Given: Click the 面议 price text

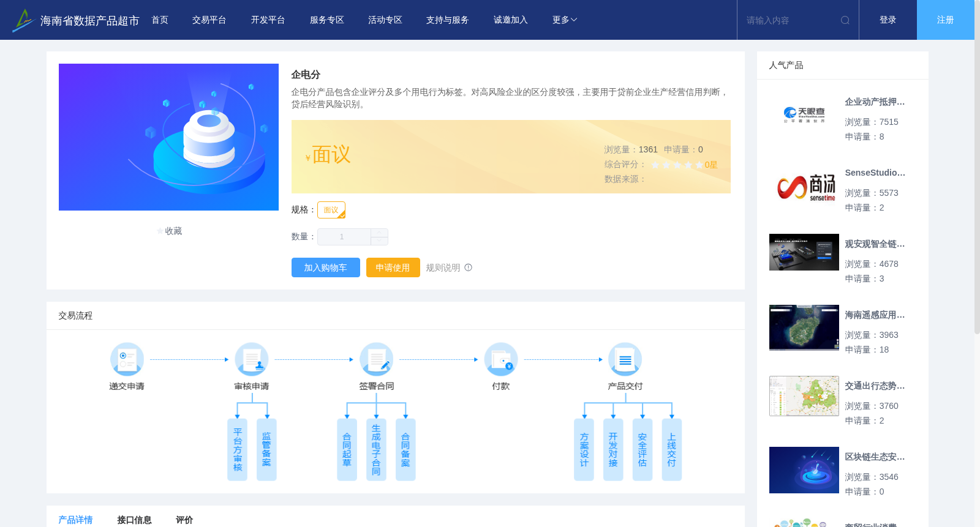Looking at the screenshot, I should coord(331,154).
